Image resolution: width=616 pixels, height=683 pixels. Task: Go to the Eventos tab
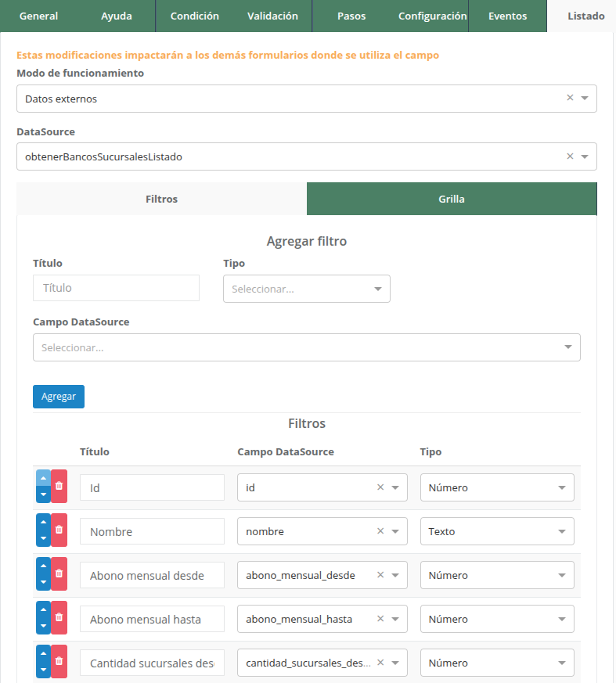pyautogui.click(x=507, y=16)
